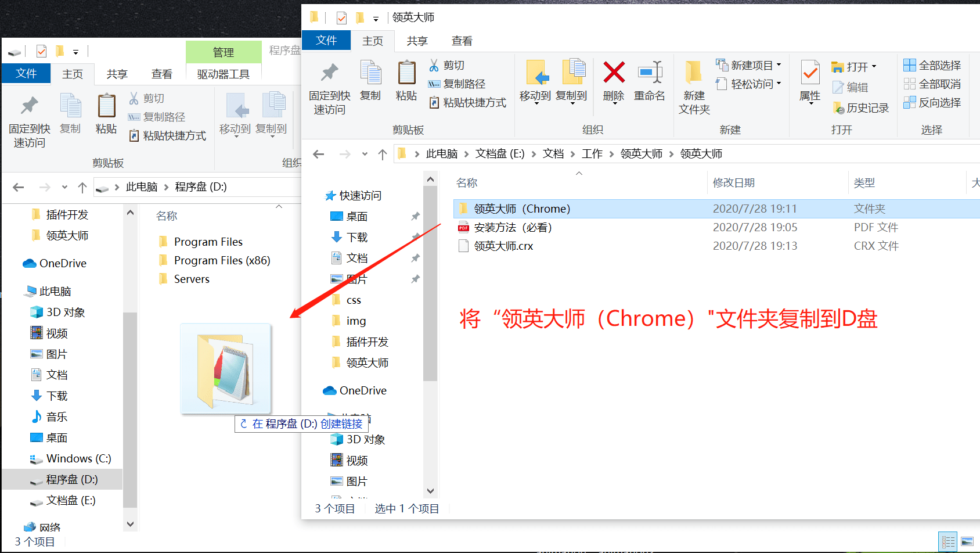Click Cut (剪切) in front window ribbon
Screen dimensions: 980x553
tap(446, 65)
